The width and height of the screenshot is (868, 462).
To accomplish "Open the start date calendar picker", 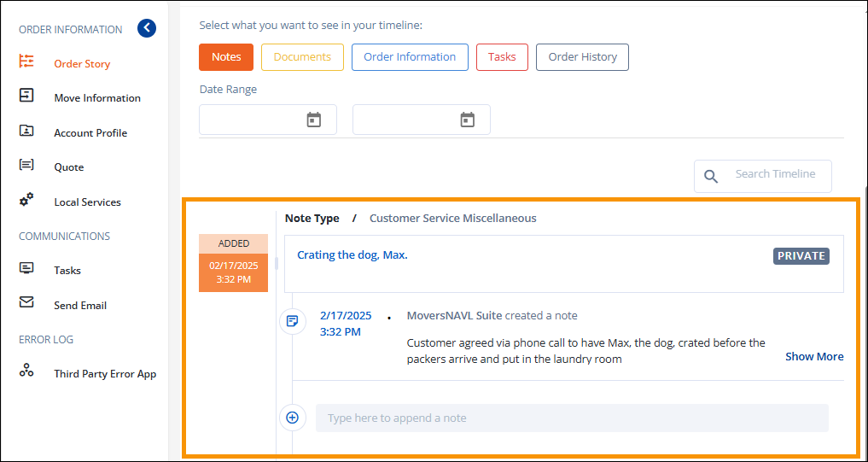I will [313, 120].
